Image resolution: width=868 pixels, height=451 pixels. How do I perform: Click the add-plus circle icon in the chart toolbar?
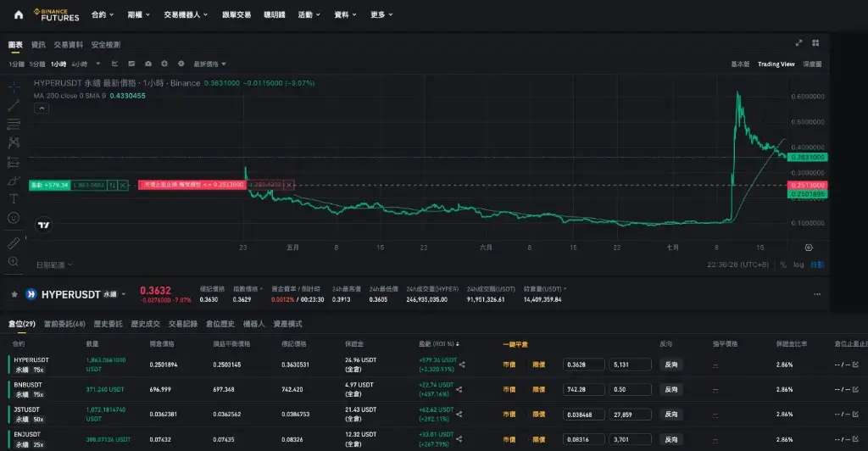164,64
